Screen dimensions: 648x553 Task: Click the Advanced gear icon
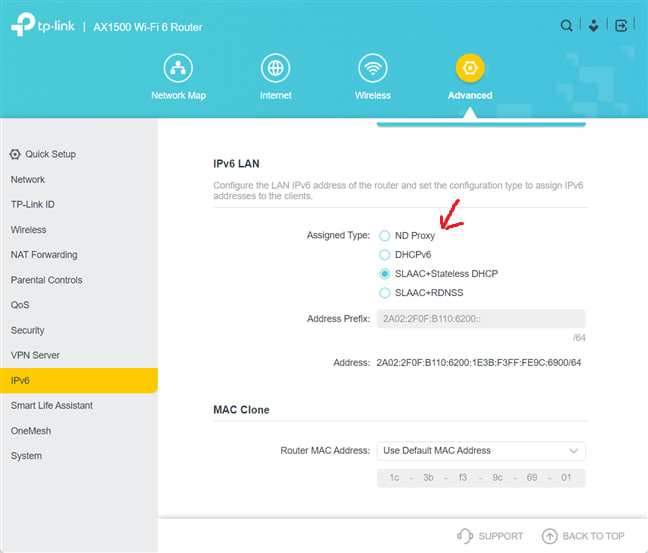[470, 69]
